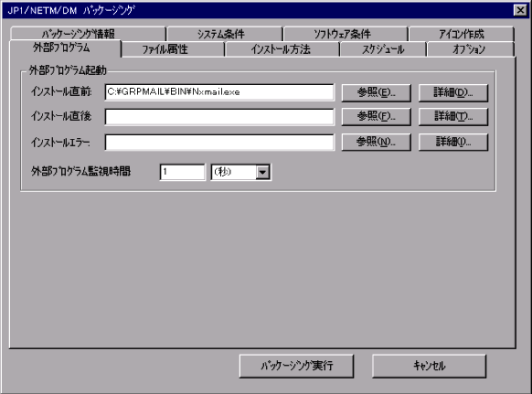Select the ソフトウェア条件 tab
The image size is (532, 394).
[346, 34]
